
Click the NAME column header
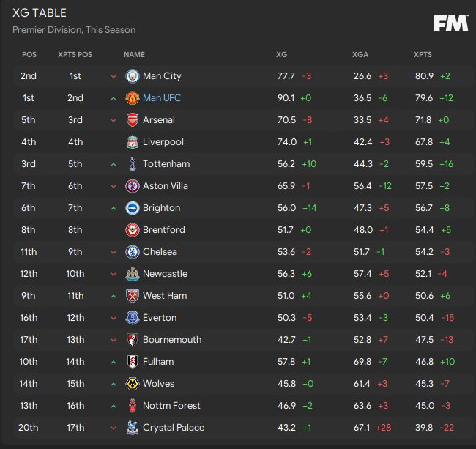(134, 55)
